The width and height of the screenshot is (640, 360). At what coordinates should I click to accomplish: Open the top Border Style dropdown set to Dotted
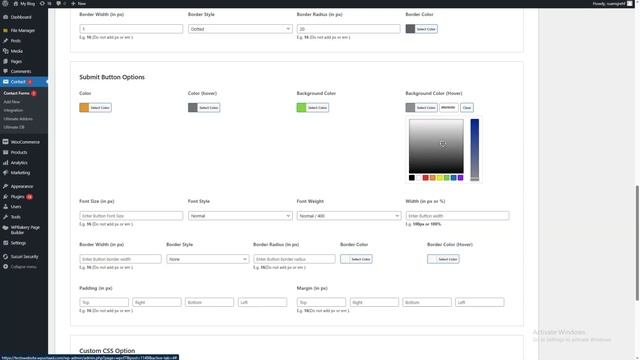tap(240, 29)
